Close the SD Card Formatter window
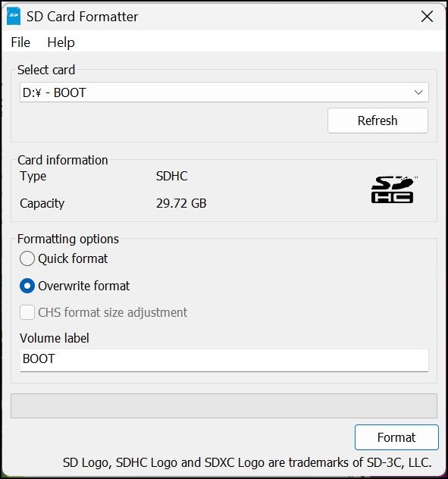The width and height of the screenshot is (448, 479). [x=427, y=17]
